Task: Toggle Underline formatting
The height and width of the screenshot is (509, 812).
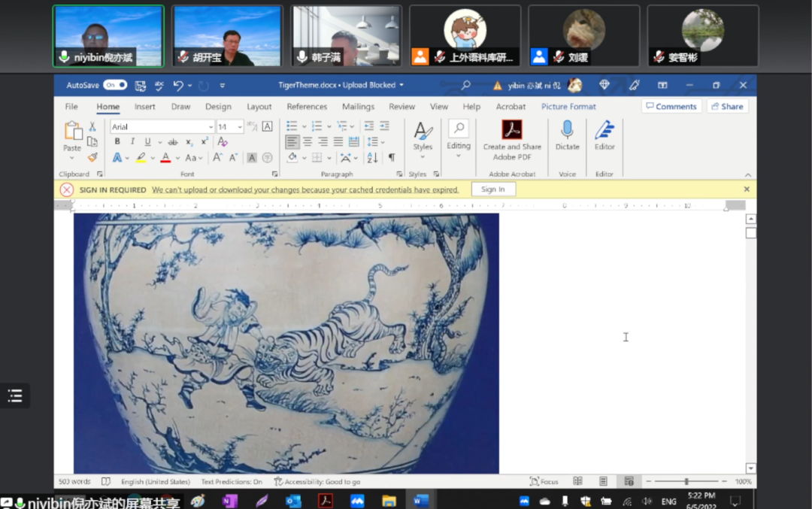Action: [x=147, y=141]
